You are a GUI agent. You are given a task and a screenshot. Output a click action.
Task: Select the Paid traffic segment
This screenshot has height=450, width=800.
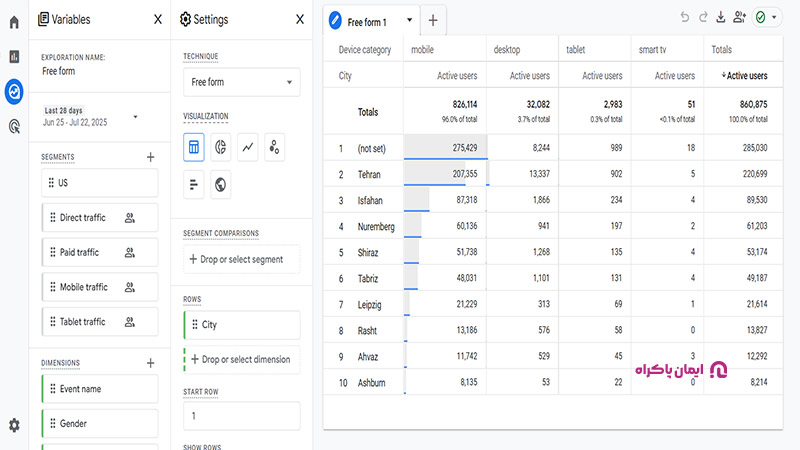click(100, 253)
